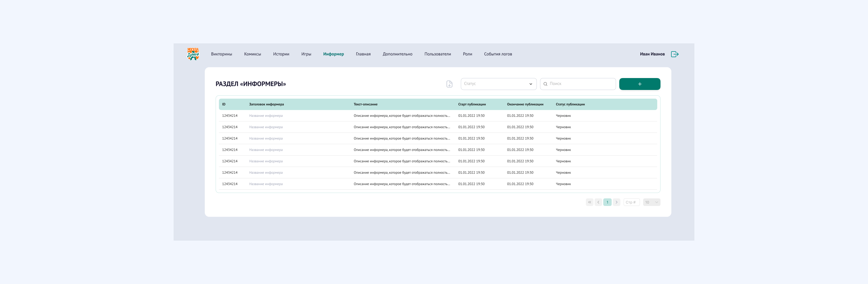868x284 pixels.
Task: Navigate to События логов
Action: pos(498,54)
